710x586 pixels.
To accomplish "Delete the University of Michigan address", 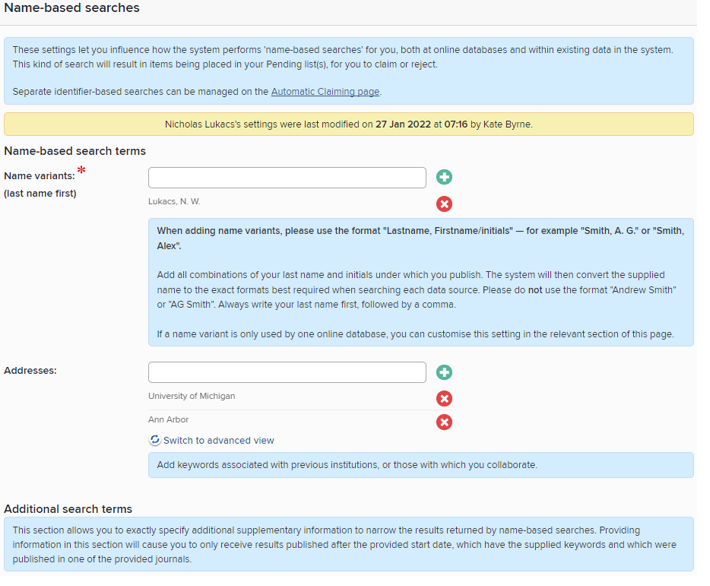I will pos(444,398).
